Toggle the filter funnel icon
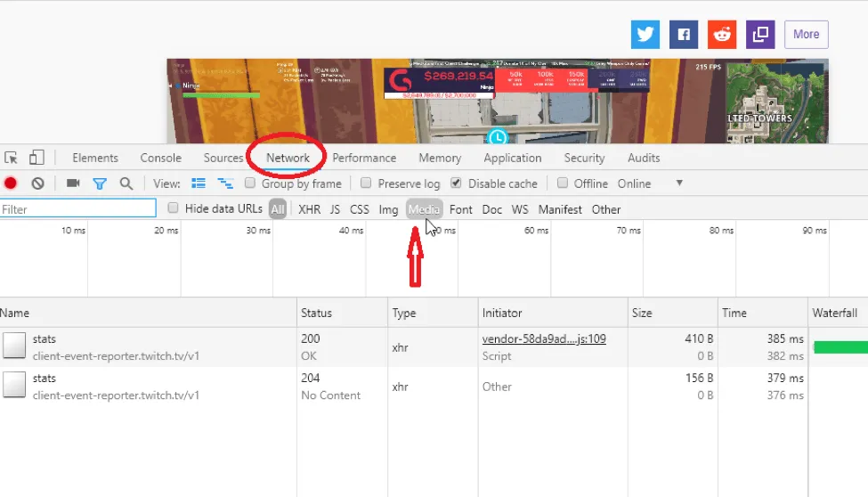868x497 pixels. coord(100,183)
